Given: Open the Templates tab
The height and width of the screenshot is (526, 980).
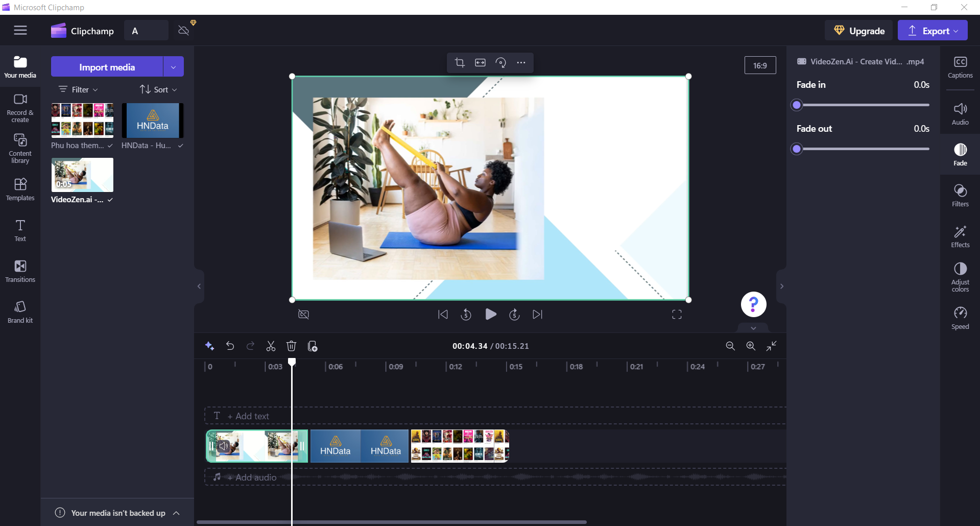Looking at the screenshot, I should (20, 189).
